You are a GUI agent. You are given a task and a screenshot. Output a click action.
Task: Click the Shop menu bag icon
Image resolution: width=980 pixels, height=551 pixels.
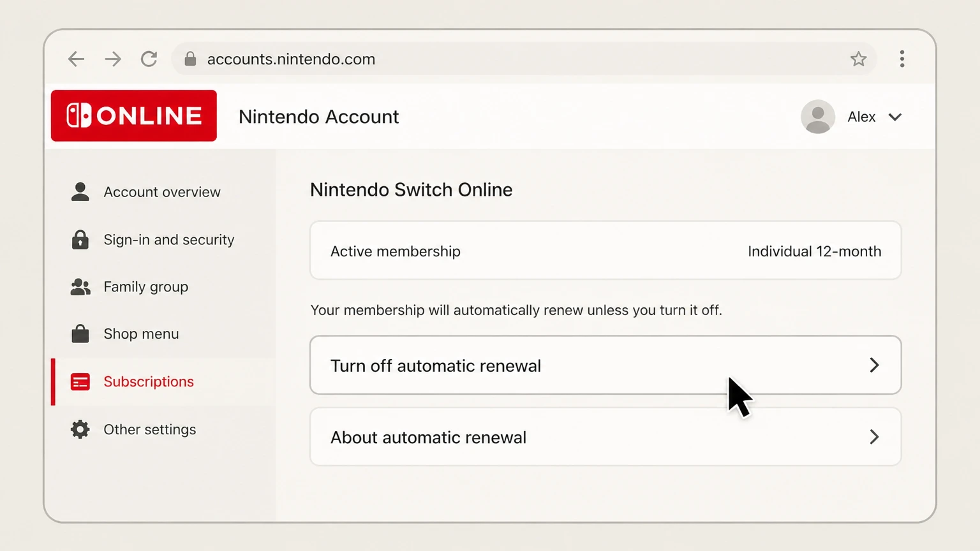[80, 334]
